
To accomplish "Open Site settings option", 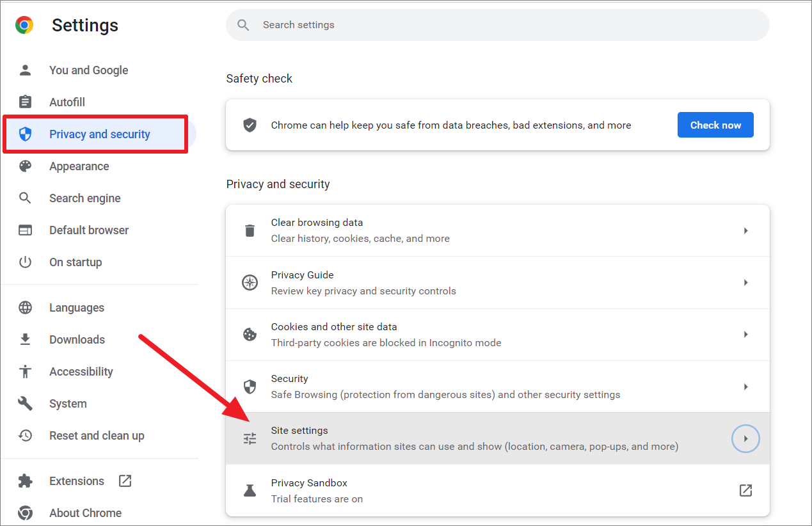I will pyautogui.click(x=498, y=438).
